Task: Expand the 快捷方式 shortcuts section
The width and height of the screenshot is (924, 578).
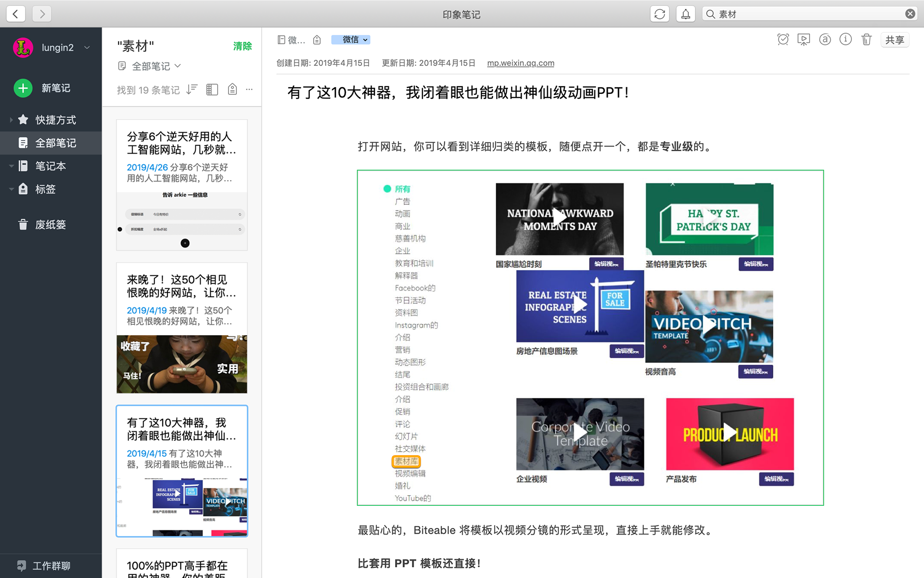Action: pyautogui.click(x=11, y=119)
